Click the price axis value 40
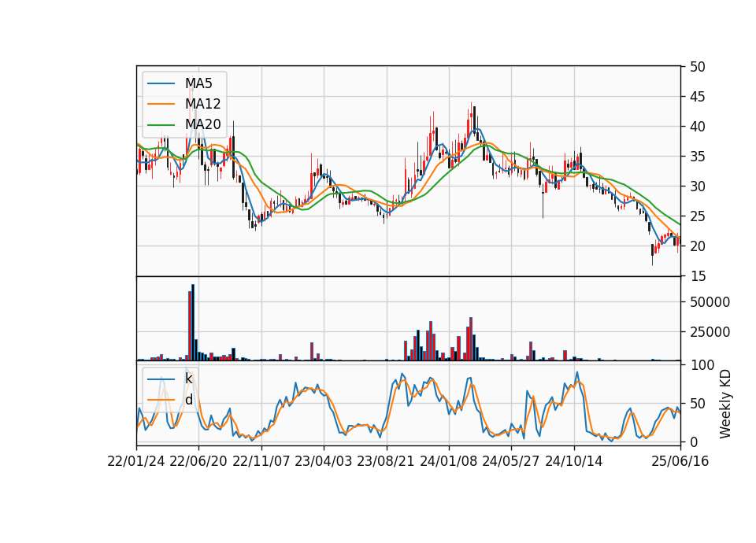756x543 pixels. coord(698,127)
